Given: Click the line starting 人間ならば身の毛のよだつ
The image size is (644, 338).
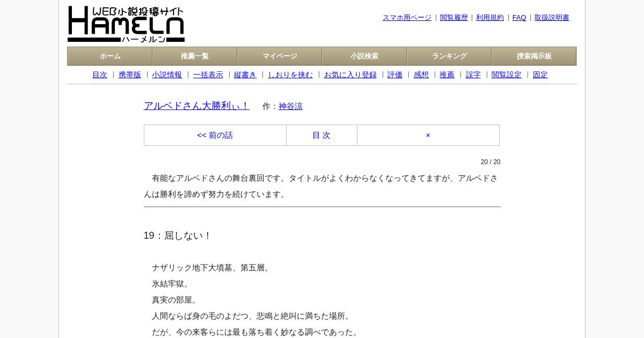Looking at the screenshot, I should coord(252,316).
